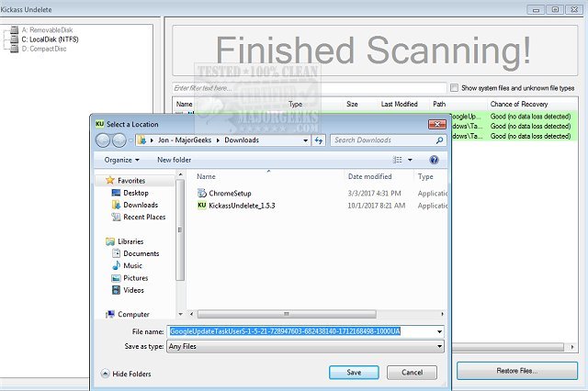This screenshot has width=588, height=391.
Task: Select the ChromeSetup file
Action: tap(230, 194)
